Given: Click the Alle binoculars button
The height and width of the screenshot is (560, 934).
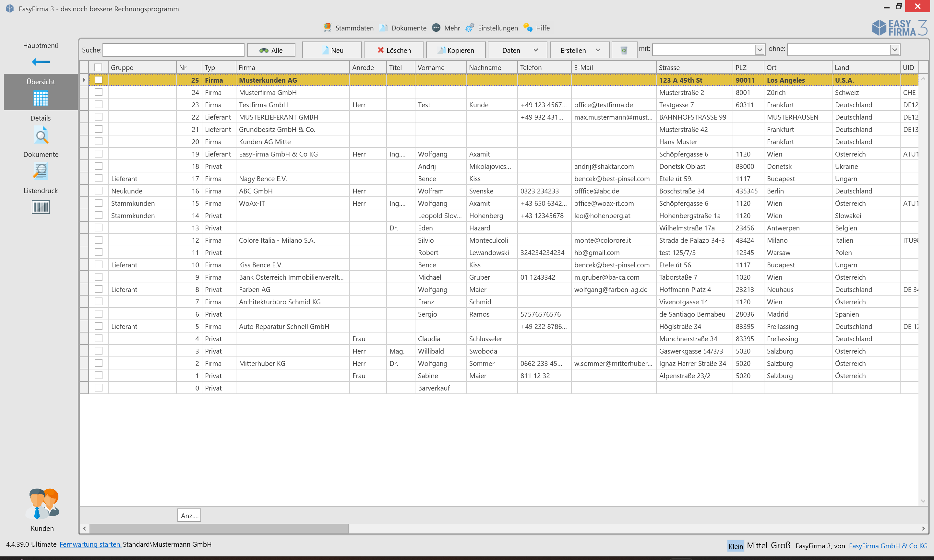Looking at the screenshot, I should pos(271,50).
